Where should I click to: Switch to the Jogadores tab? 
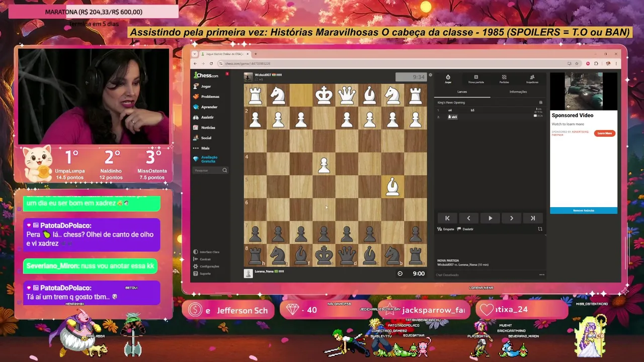[x=532, y=79]
